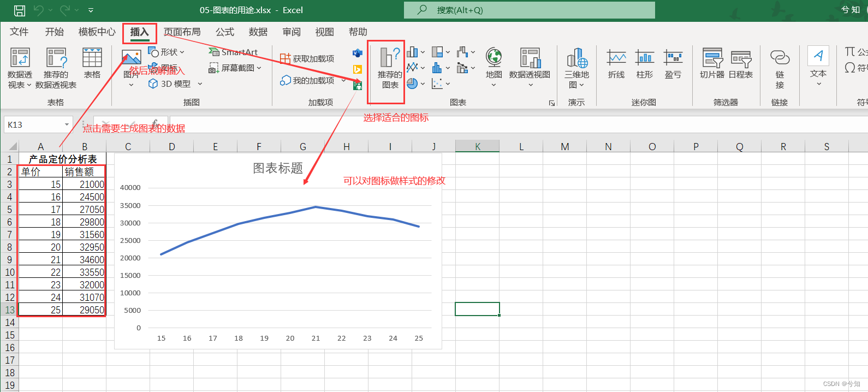Select row 13 header

pos(9,310)
